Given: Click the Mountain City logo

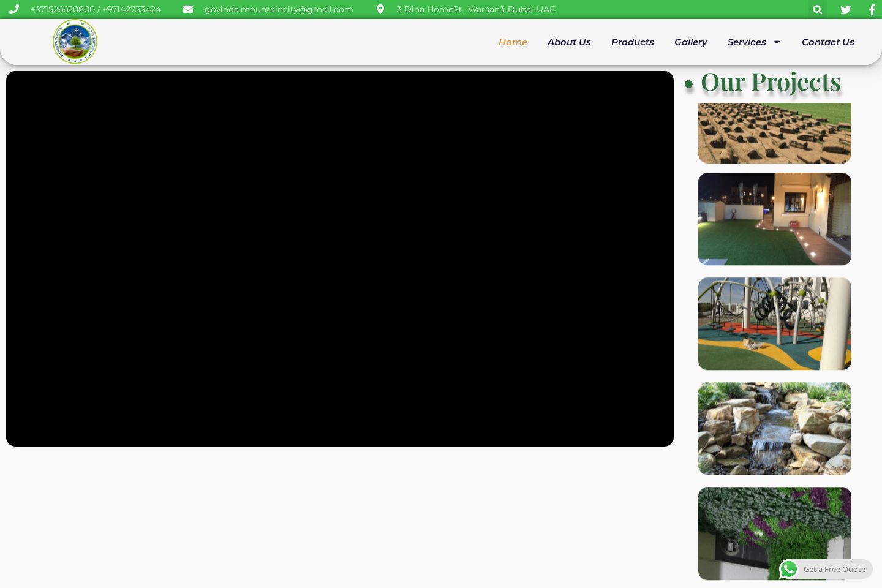Looking at the screenshot, I should [75, 42].
